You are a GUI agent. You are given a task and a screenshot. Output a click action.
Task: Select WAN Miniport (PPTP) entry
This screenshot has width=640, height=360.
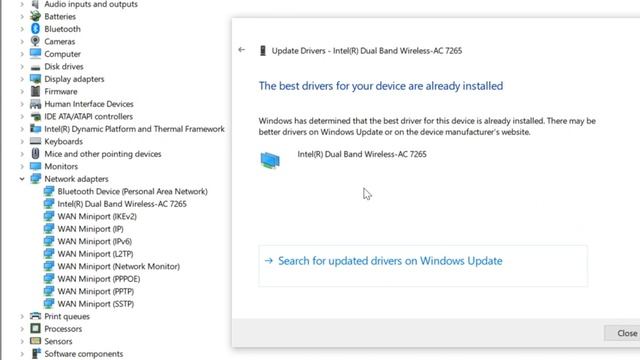[96, 291]
